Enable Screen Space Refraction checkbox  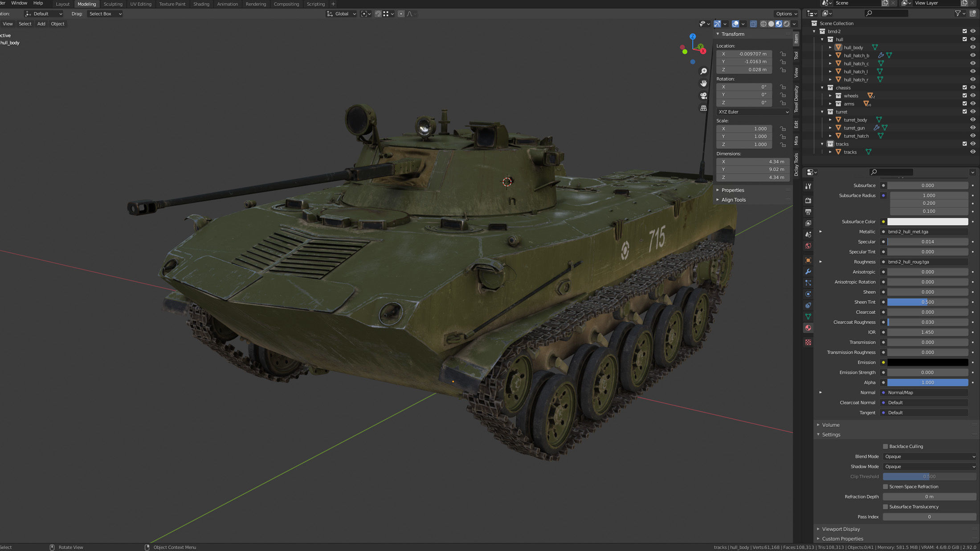[x=886, y=486]
